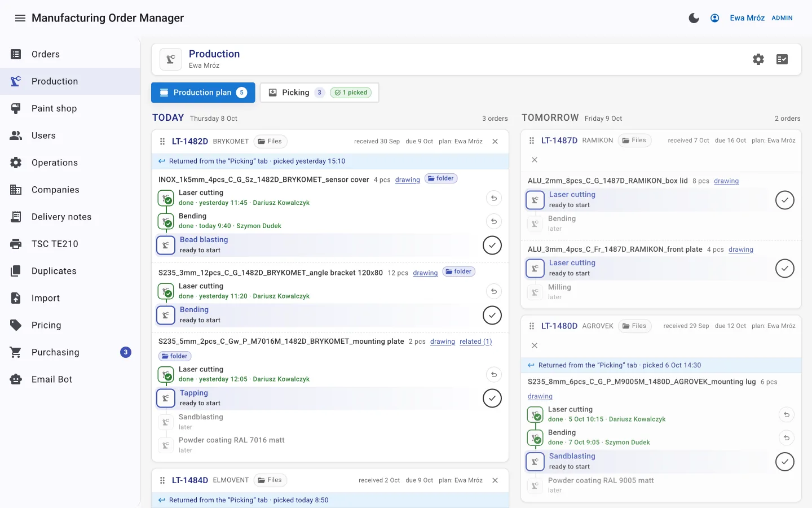The height and width of the screenshot is (508, 812).
Task: Open Duplicates page
Action: coord(70,271)
